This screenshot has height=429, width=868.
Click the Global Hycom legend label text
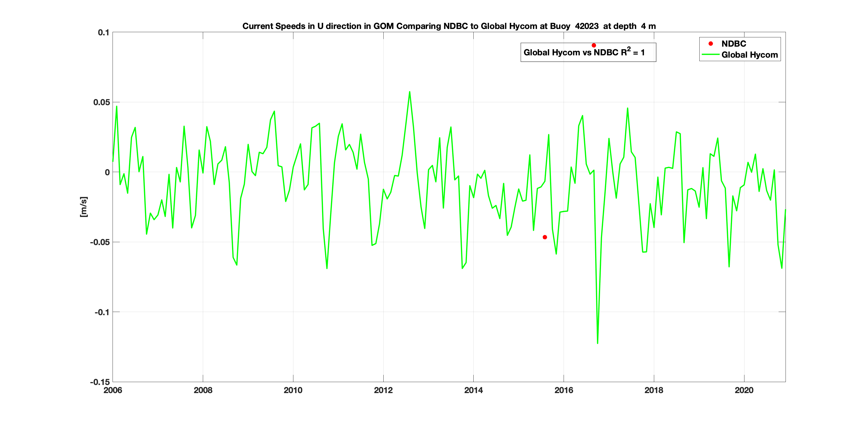749,55
